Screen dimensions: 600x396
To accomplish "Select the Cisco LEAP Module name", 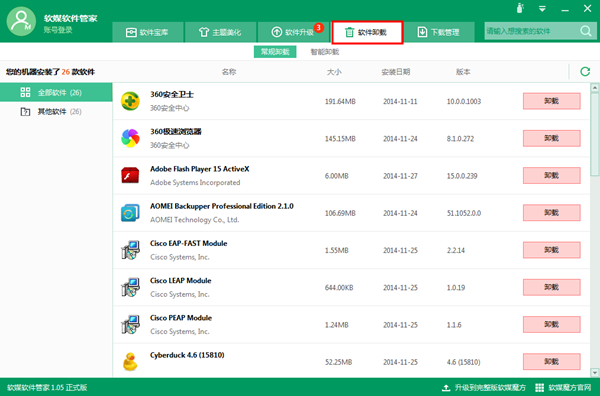I will pyautogui.click(x=180, y=280).
